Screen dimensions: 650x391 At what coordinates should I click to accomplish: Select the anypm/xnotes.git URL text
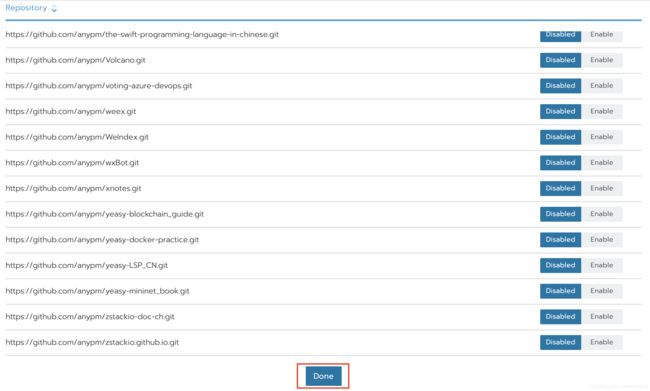tap(73, 189)
